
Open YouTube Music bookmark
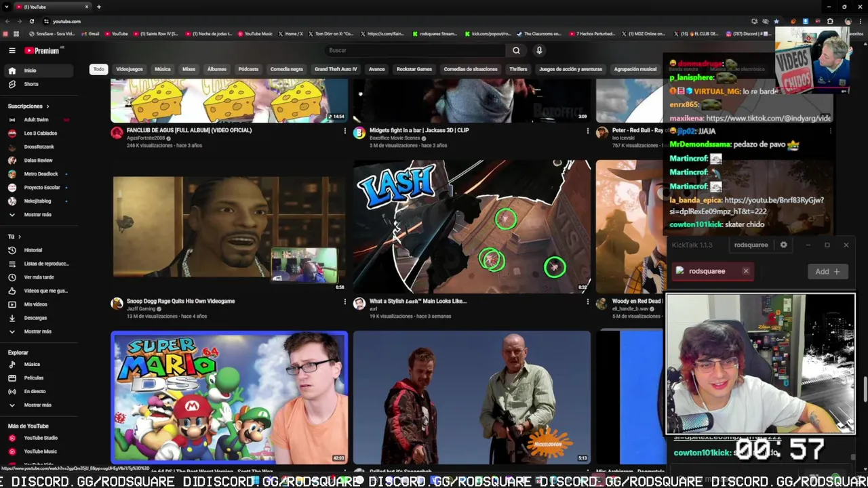click(x=256, y=34)
